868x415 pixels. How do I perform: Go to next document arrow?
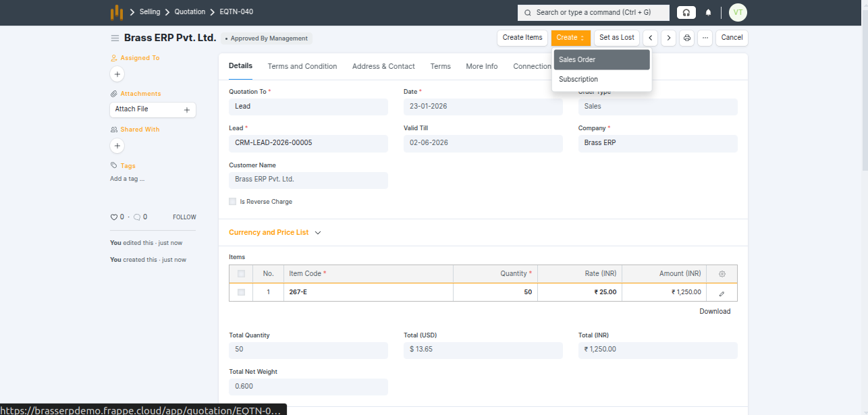click(x=668, y=38)
